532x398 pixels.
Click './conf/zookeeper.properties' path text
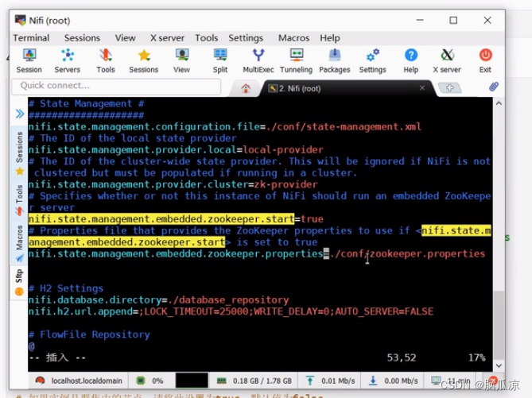410,253
